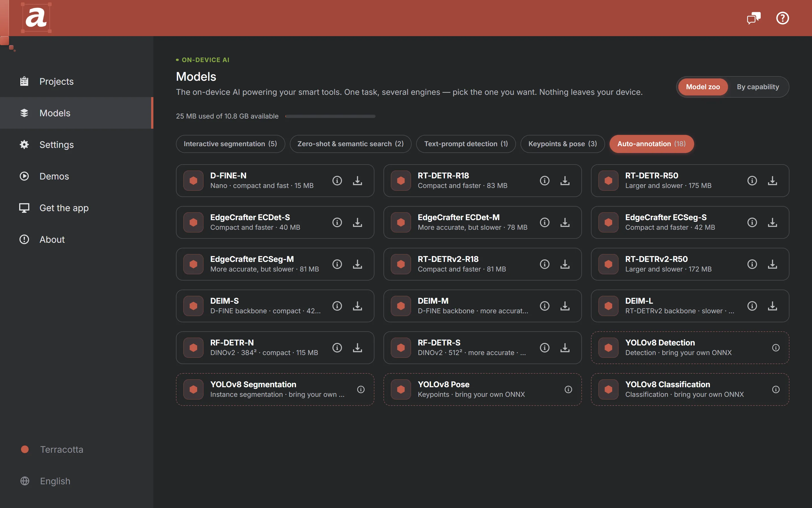
Task: Click the RF-DETR-N model icon thumbnail
Action: [193, 348]
